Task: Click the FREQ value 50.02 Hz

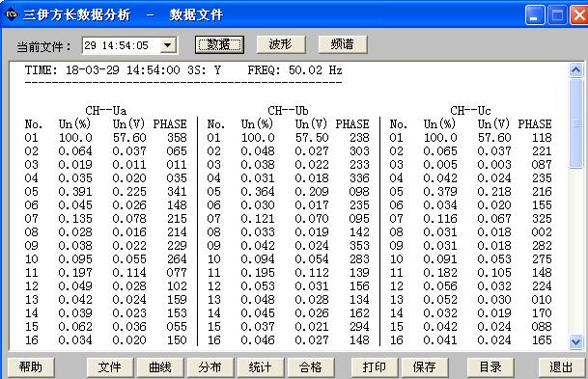Action: click(315, 70)
